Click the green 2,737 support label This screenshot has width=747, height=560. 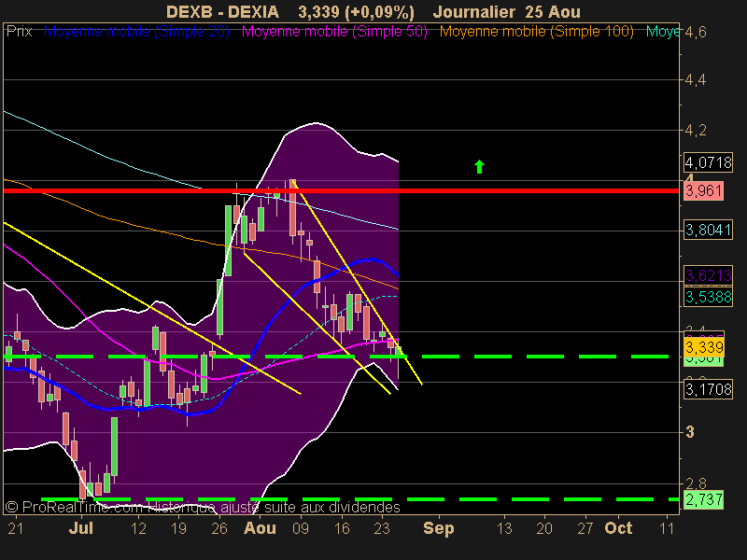pos(704,499)
